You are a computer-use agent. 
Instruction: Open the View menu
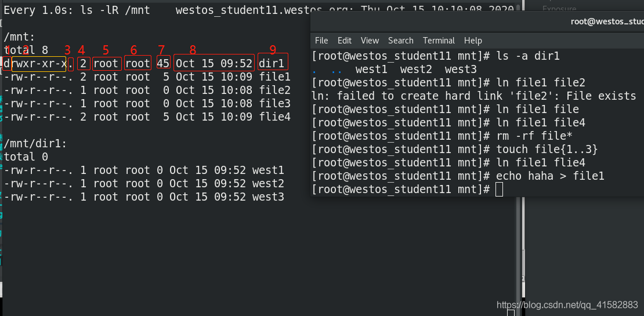[370, 41]
